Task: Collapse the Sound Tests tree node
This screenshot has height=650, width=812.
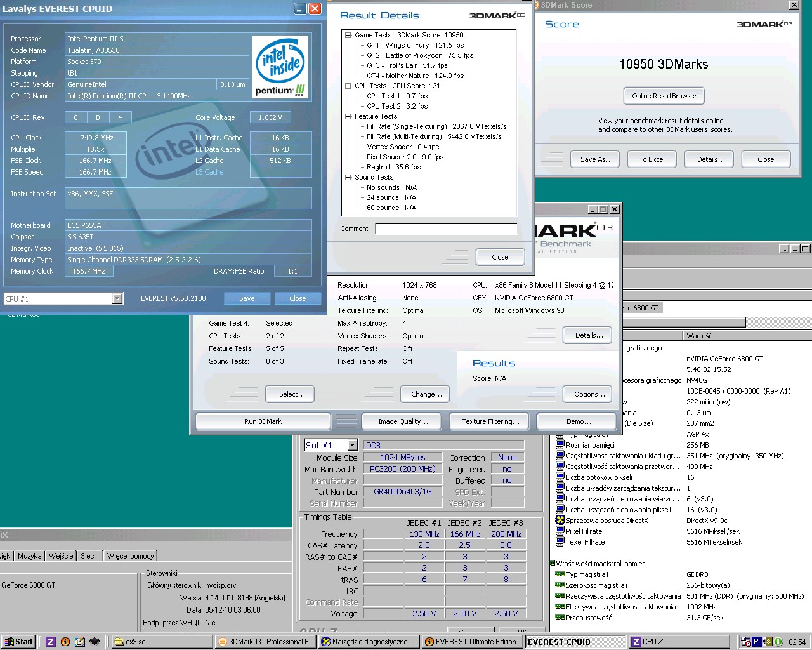Action: point(348,177)
